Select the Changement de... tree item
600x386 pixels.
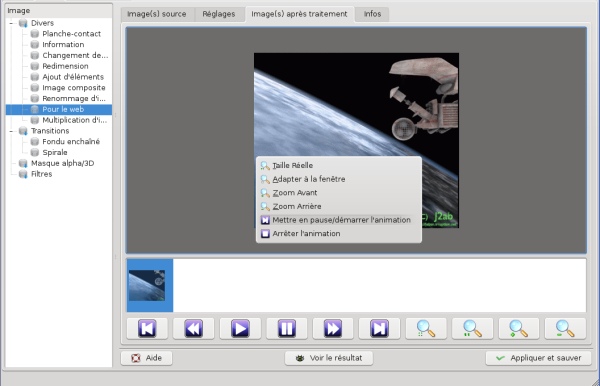coord(75,55)
